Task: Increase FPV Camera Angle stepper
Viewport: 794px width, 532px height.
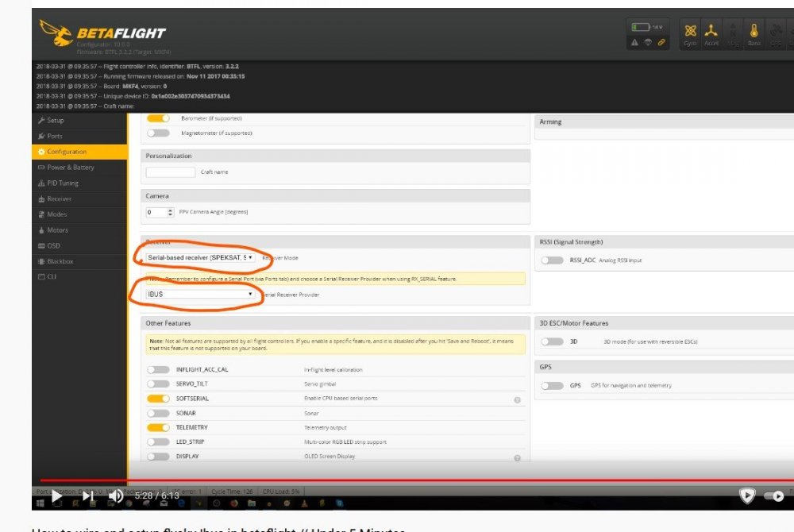Action: point(170,210)
